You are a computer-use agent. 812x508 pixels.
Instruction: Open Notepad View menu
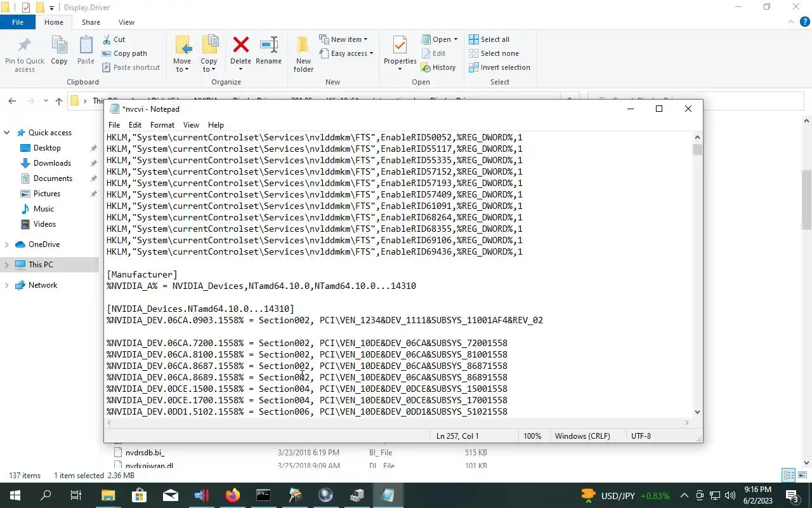pos(191,125)
